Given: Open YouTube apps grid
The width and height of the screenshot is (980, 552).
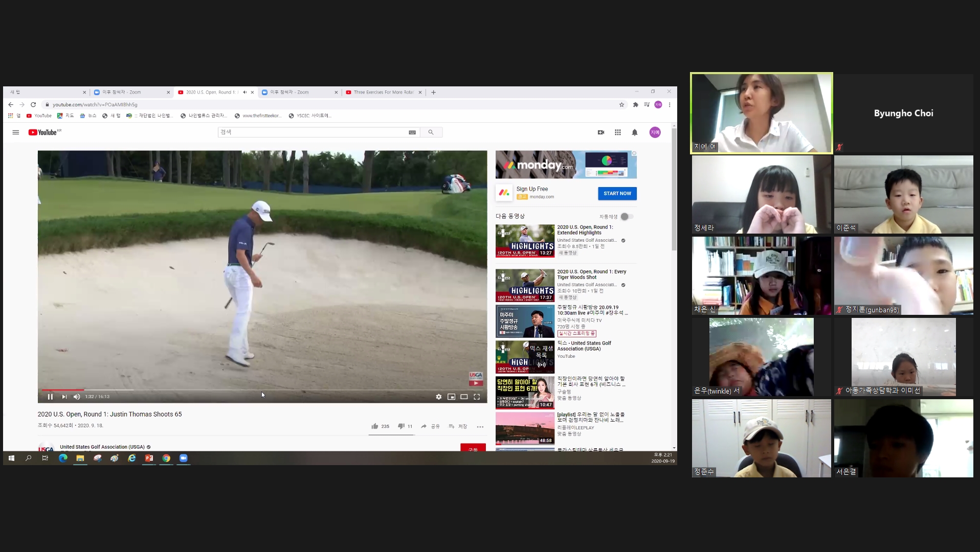Looking at the screenshot, I should [x=618, y=132].
